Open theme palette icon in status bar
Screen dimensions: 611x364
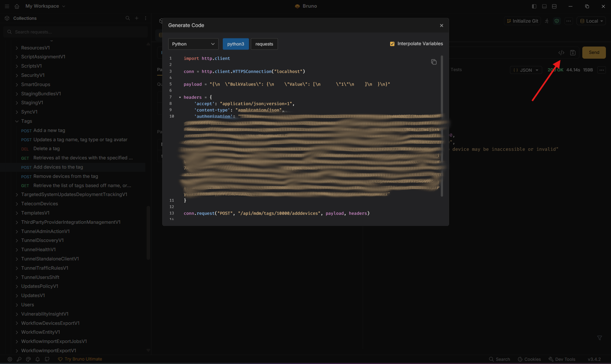click(x=28, y=359)
